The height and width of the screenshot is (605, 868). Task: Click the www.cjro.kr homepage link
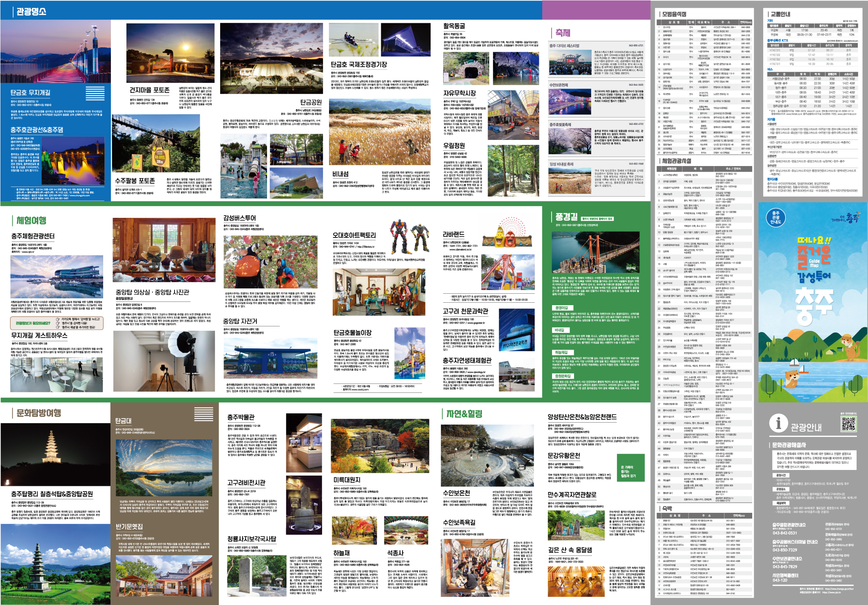[29, 252]
